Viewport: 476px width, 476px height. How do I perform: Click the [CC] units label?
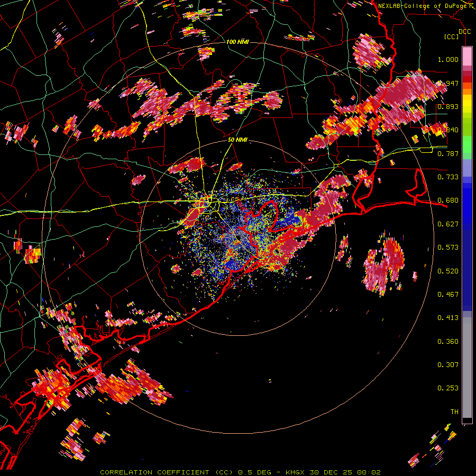pos(451,36)
